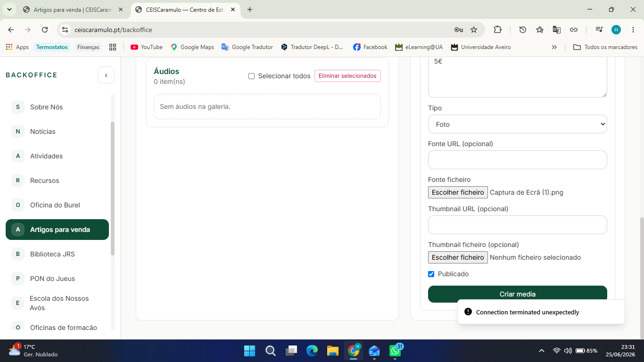Untick the Publicado checkbox
Image resolution: width=644 pixels, height=362 pixels.
click(431, 274)
